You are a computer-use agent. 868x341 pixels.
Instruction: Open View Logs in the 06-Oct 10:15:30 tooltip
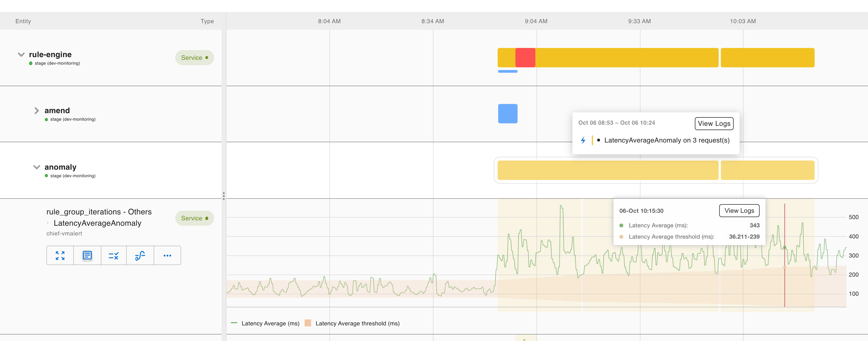point(739,210)
